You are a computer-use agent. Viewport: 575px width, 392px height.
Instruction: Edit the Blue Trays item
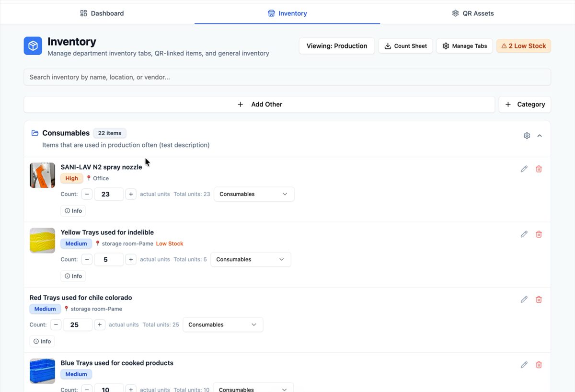[524, 365]
